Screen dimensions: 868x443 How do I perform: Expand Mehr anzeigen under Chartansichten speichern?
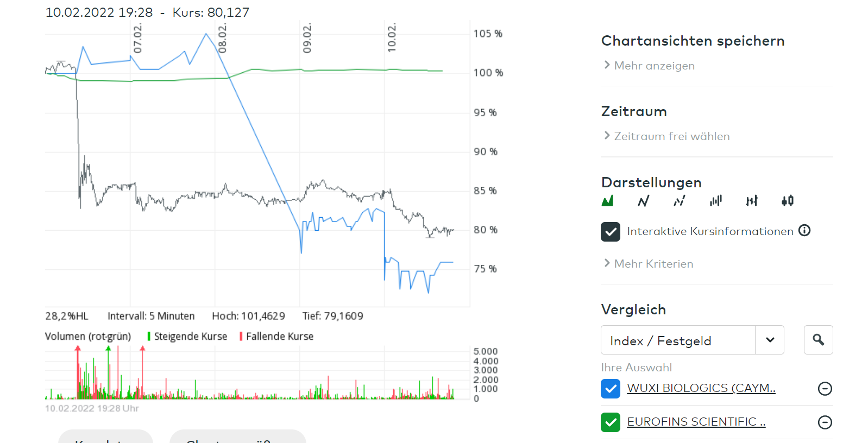pyautogui.click(x=654, y=65)
